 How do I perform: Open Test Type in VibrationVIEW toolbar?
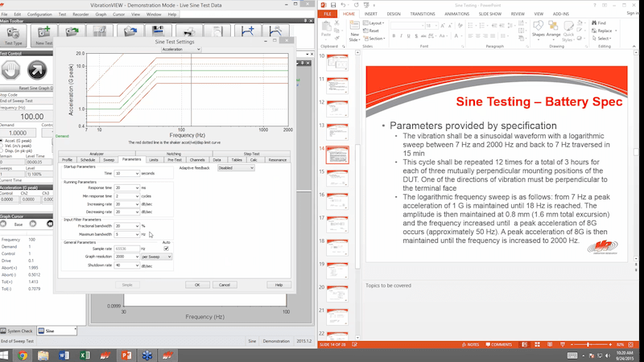tap(13, 35)
